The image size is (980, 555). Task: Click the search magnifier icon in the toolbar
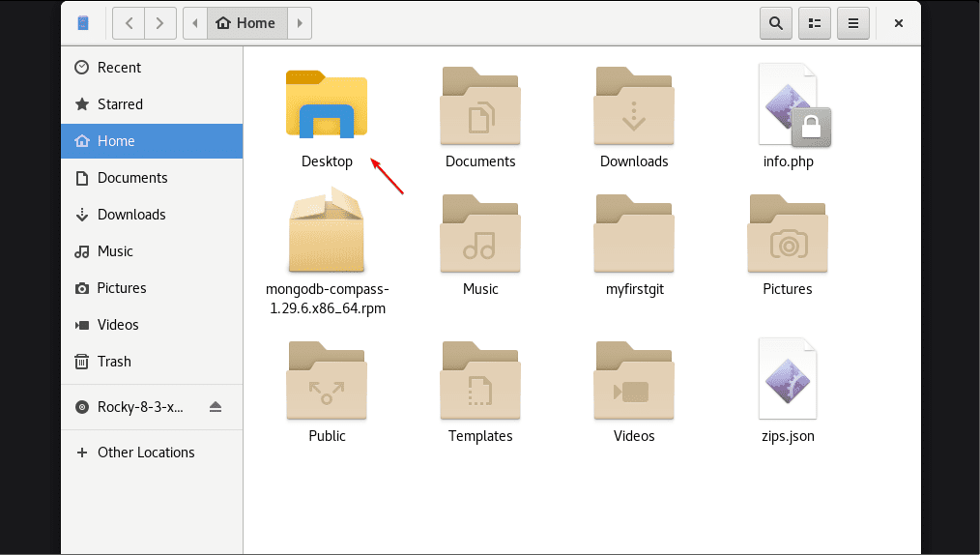tap(776, 23)
